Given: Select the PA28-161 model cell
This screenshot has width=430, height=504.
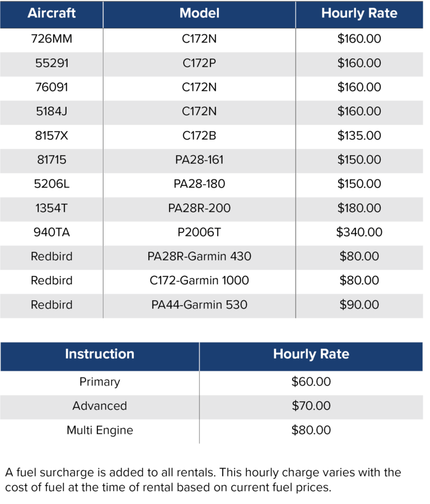Looking at the screenshot, I should pos(199,160).
